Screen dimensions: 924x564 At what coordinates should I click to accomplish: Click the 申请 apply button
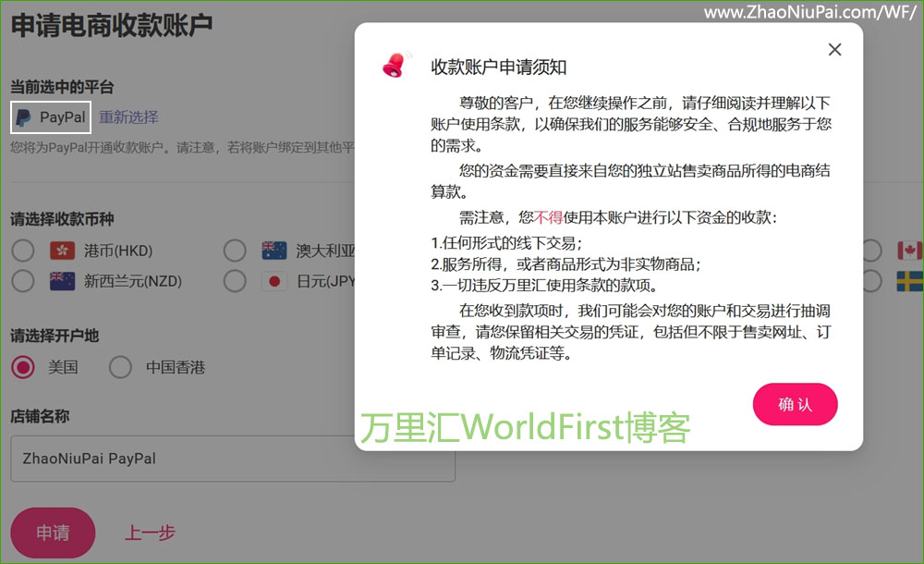coord(53,533)
